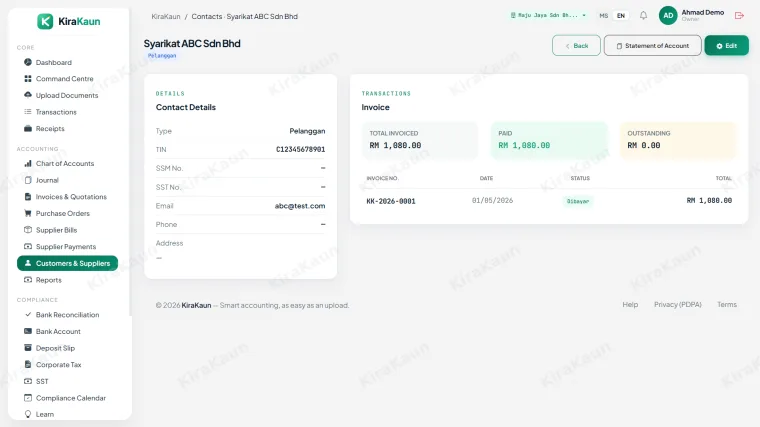Click the green Edit button

(727, 46)
